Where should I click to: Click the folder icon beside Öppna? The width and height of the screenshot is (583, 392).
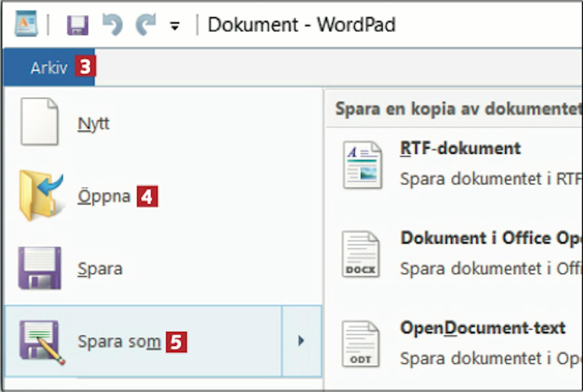coord(41,195)
